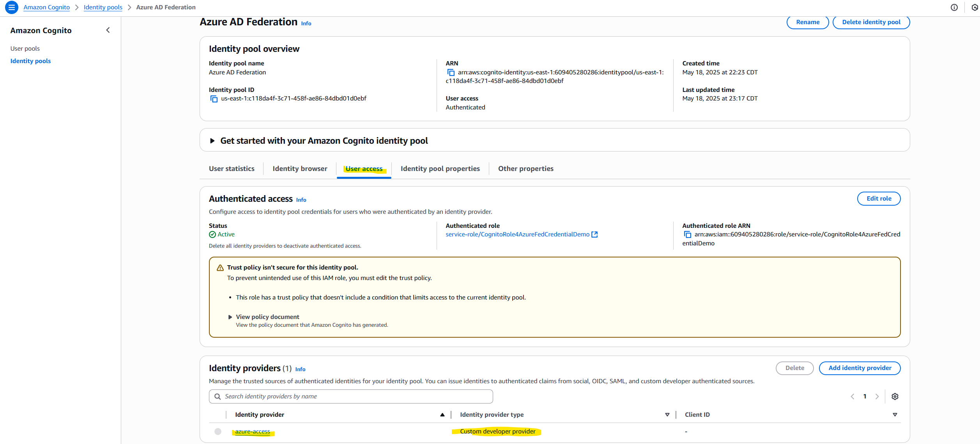The image size is (980, 444).
Task: Click the Rename button
Action: point(808,22)
